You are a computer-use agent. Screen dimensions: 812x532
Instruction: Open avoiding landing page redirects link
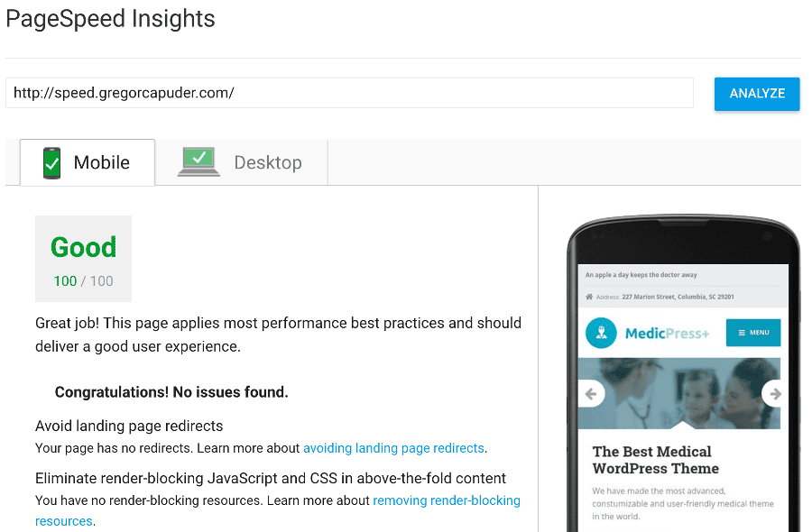(393, 448)
